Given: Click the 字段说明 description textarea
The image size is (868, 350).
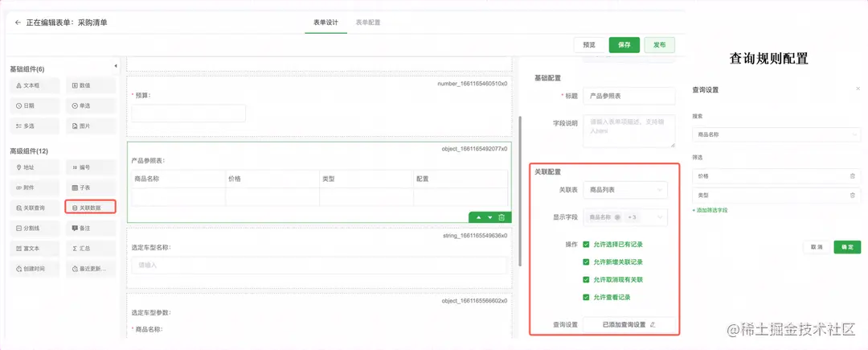Looking at the screenshot, I should (x=628, y=131).
